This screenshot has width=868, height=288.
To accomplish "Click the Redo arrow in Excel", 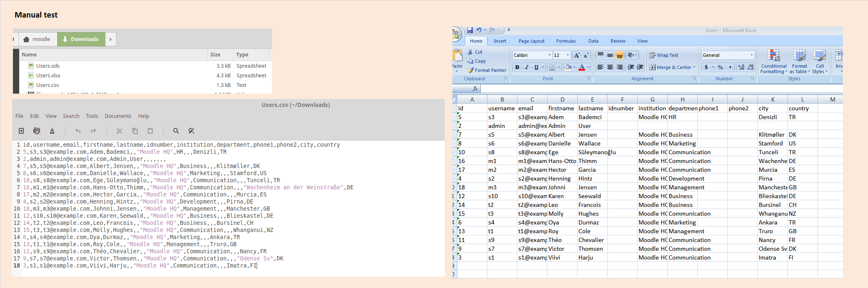I will pyautogui.click(x=492, y=30).
